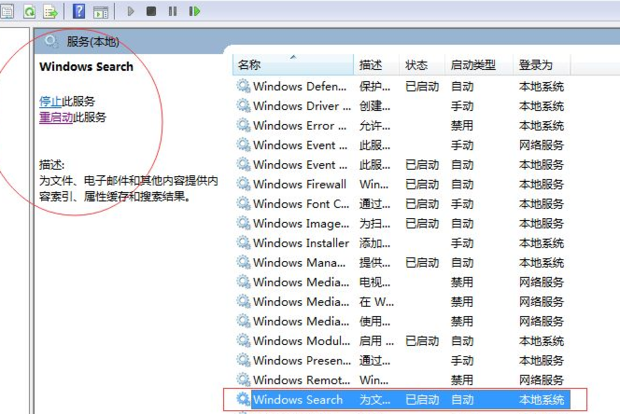Select the Windows Installer service row
Image resolution: width=620 pixels, height=414 pixels.
(402, 243)
